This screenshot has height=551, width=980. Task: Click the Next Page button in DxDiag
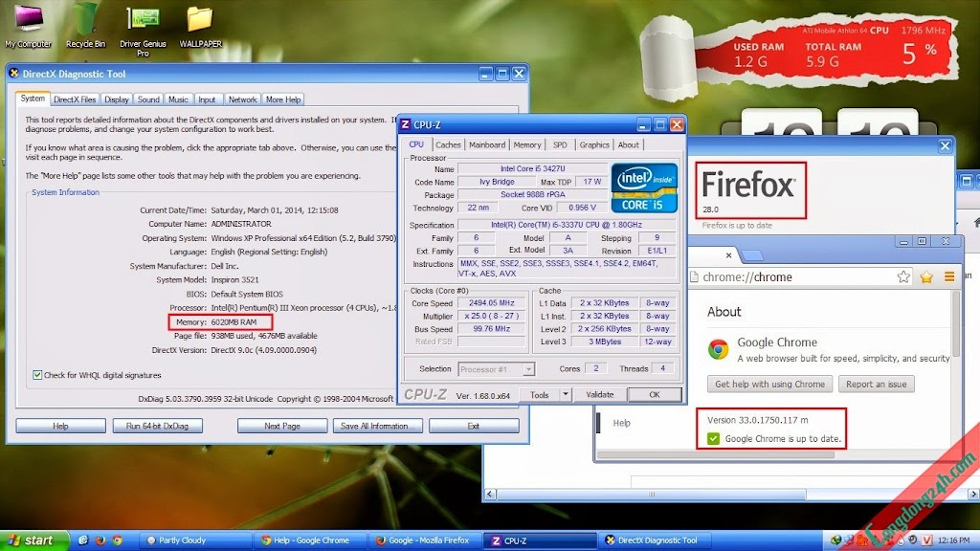pyautogui.click(x=282, y=426)
